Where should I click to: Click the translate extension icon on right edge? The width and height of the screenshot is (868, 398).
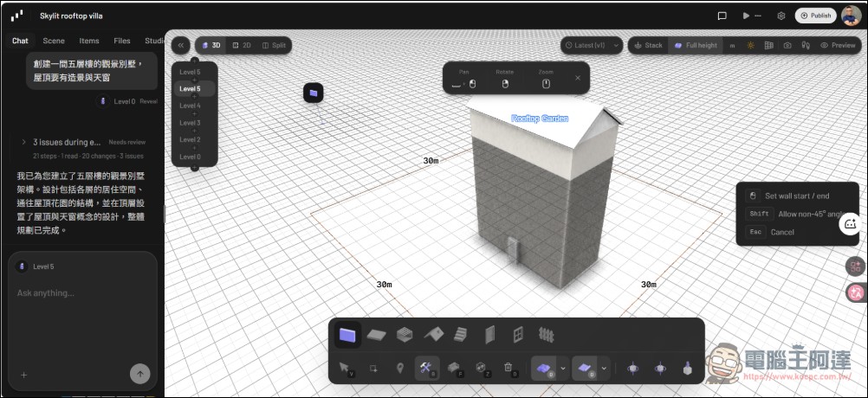[857, 292]
